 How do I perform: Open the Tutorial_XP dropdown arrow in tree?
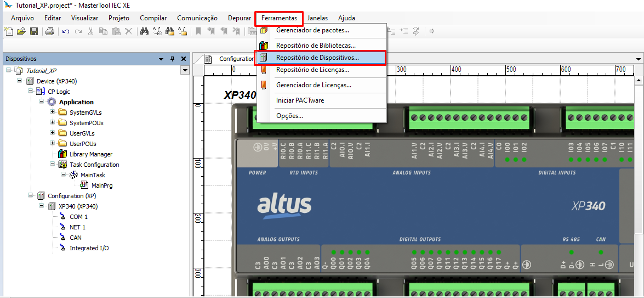pos(185,70)
